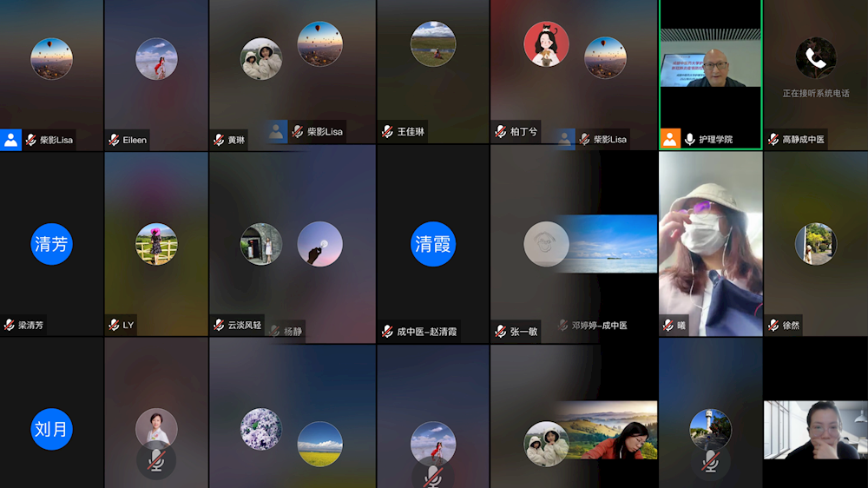Click the phone call icon above 高静成中医
Image resolution: width=868 pixels, height=488 pixels.
[x=815, y=58]
